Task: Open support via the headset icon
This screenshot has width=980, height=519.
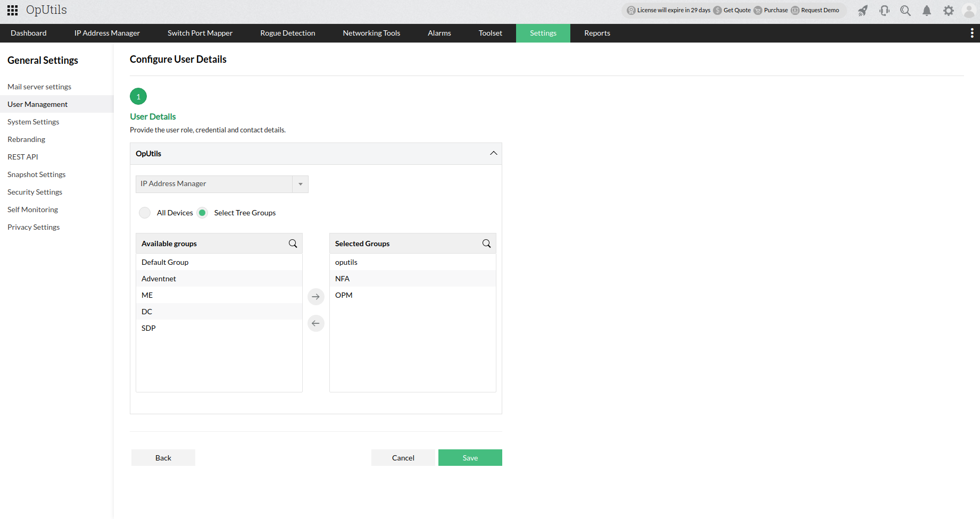Action: tap(884, 10)
